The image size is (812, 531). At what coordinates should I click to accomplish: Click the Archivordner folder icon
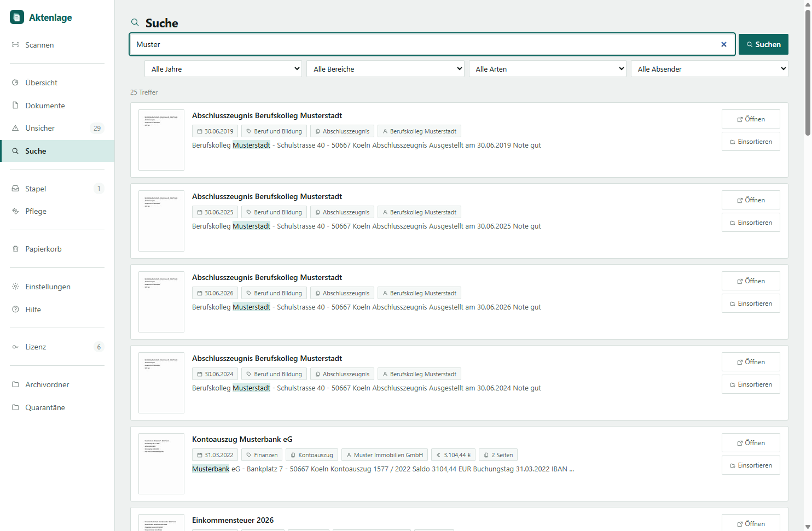point(15,384)
